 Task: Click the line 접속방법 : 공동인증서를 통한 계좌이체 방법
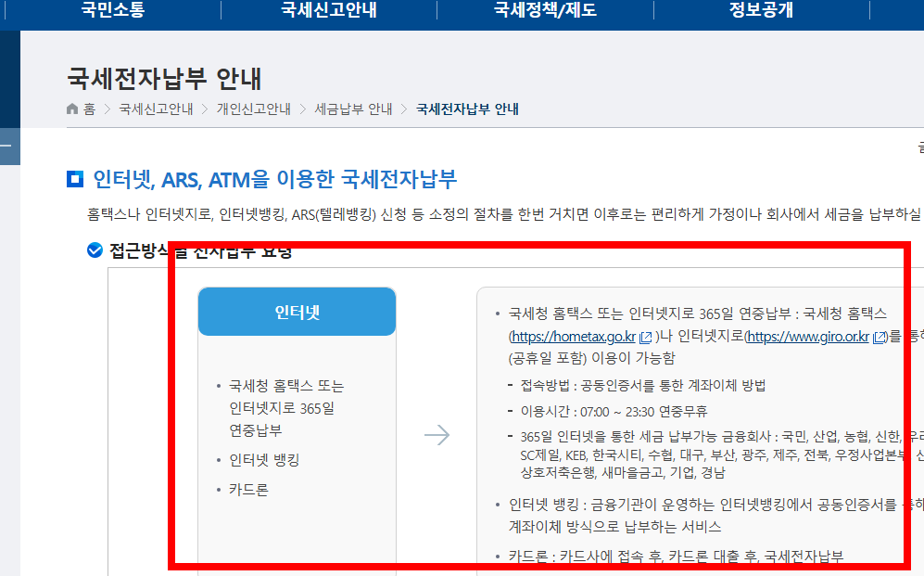(643, 386)
